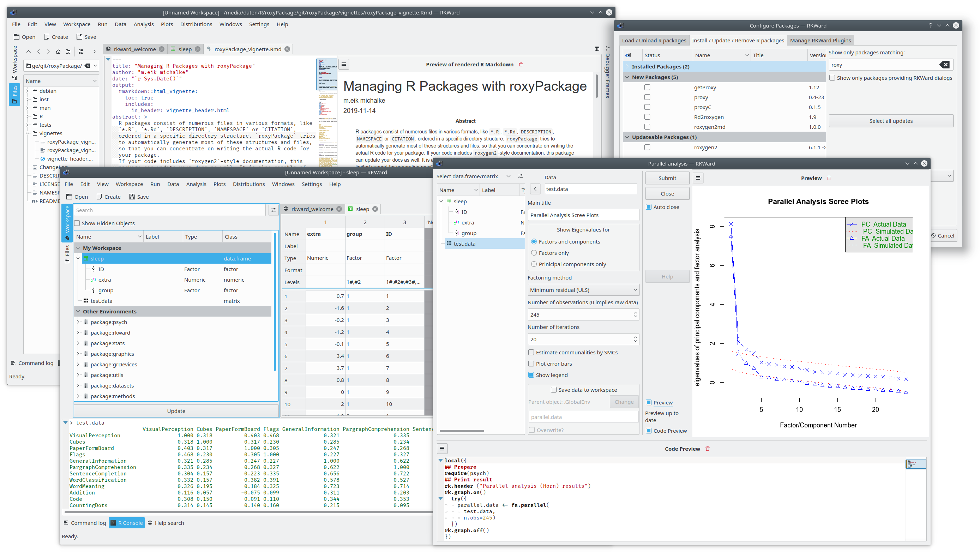Image resolution: width=980 pixels, height=552 pixels.
Task: Clear the roxy package filter text
Action: click(x=944, y=65)
